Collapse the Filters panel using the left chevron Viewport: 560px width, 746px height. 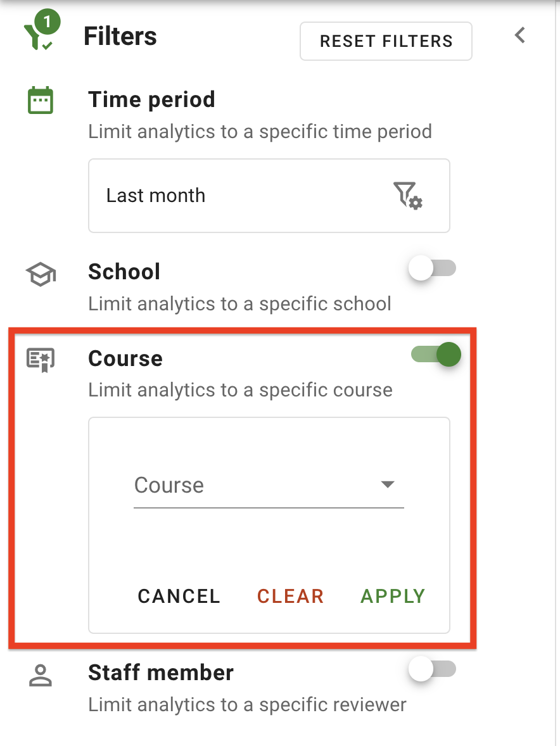click(519, 35)
